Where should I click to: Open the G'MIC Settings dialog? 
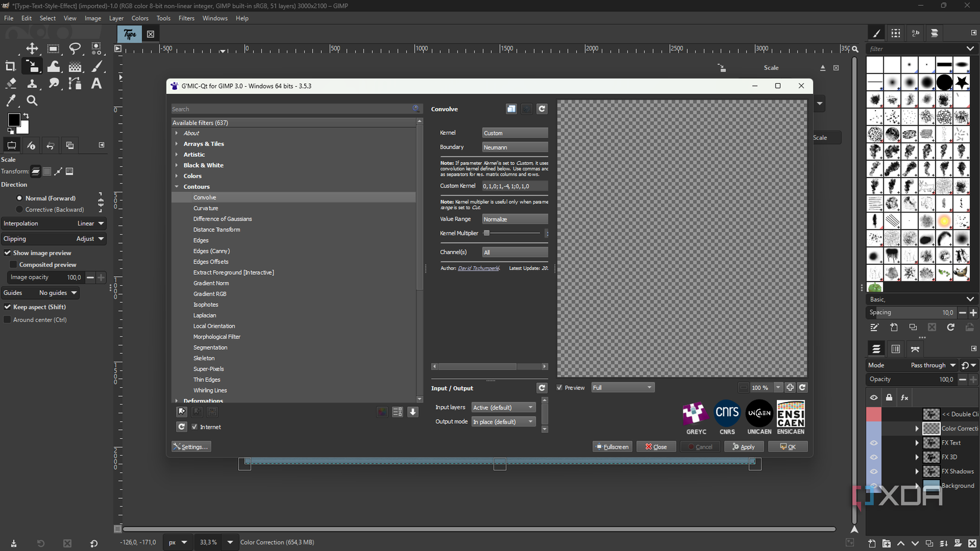click(191, 446)
